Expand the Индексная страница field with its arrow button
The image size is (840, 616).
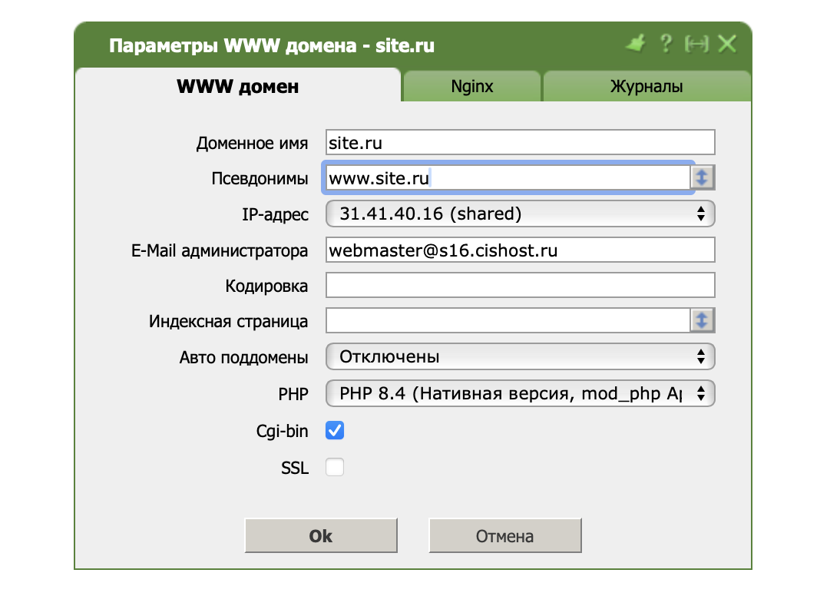(x=703, y=320)
